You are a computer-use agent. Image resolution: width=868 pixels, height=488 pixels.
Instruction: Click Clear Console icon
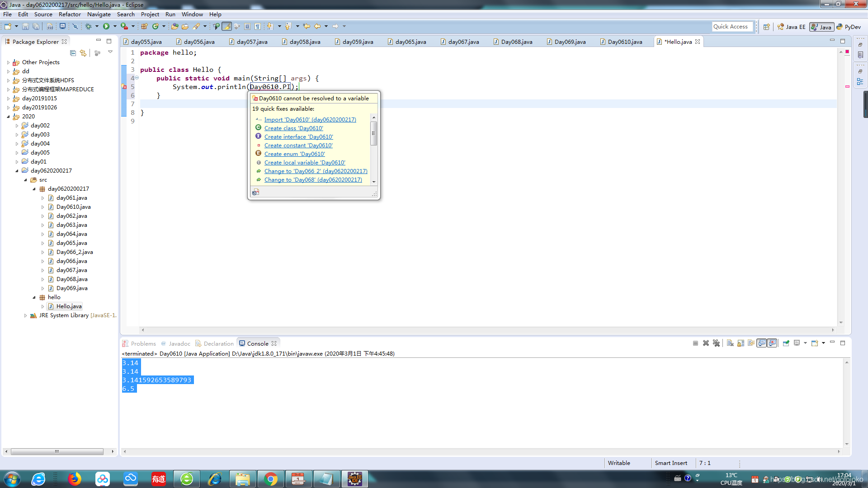730,343
